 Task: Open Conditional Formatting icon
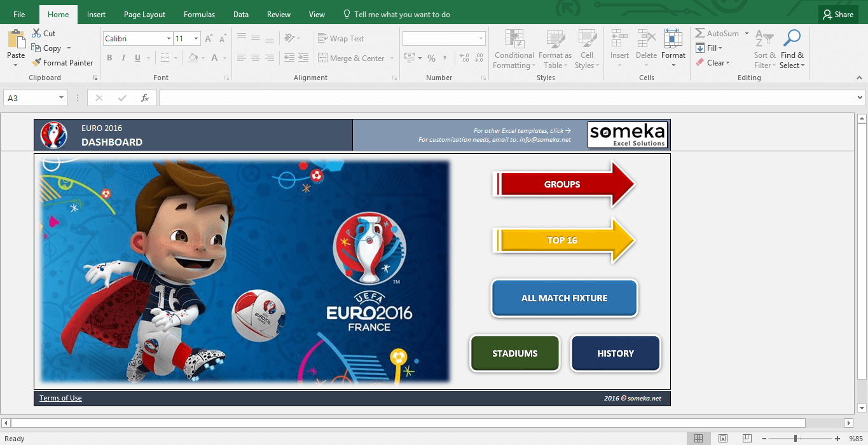514,39
